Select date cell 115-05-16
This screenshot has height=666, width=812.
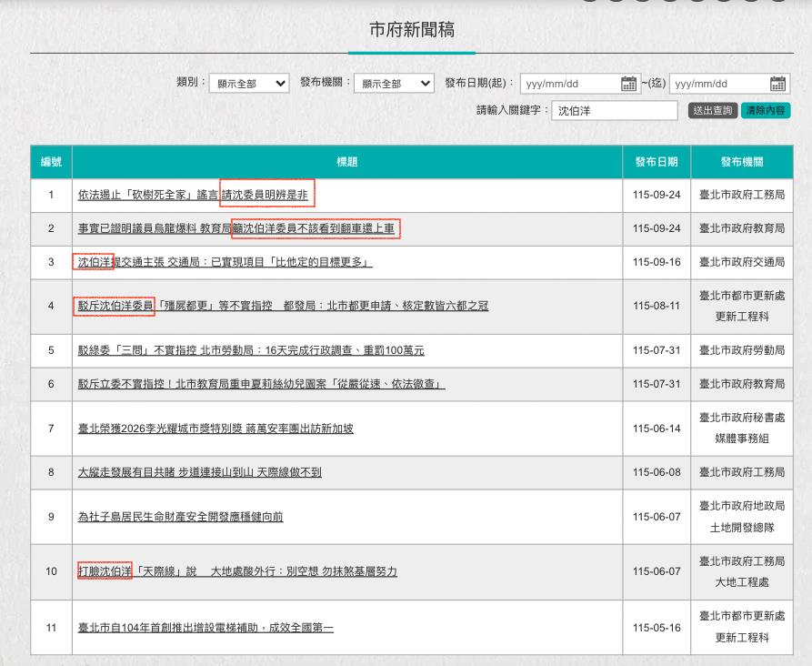pos(657,628)
